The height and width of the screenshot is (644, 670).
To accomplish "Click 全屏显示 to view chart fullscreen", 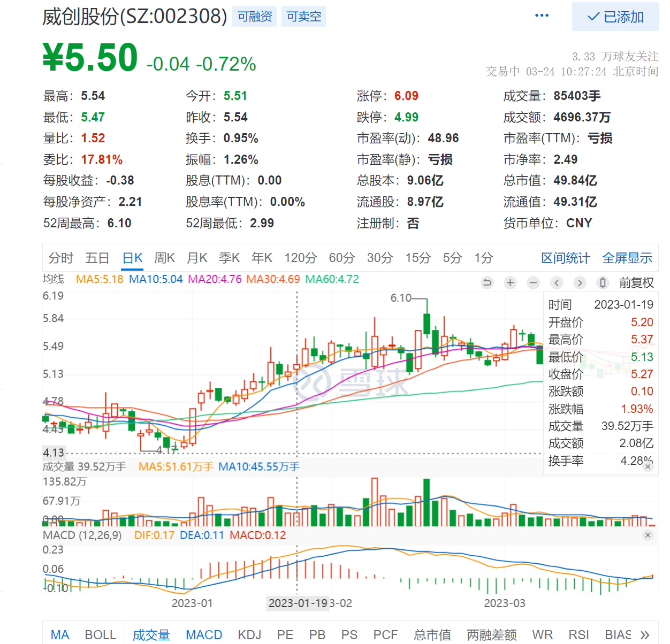I will [x=627, y=258].
